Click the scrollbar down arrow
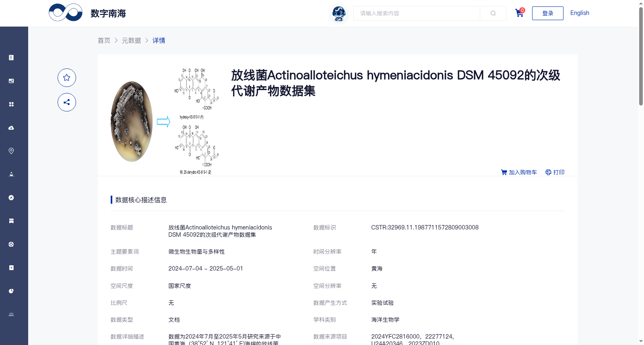The height and width of the screenshot is (345, 644). [x=641, y=341]
